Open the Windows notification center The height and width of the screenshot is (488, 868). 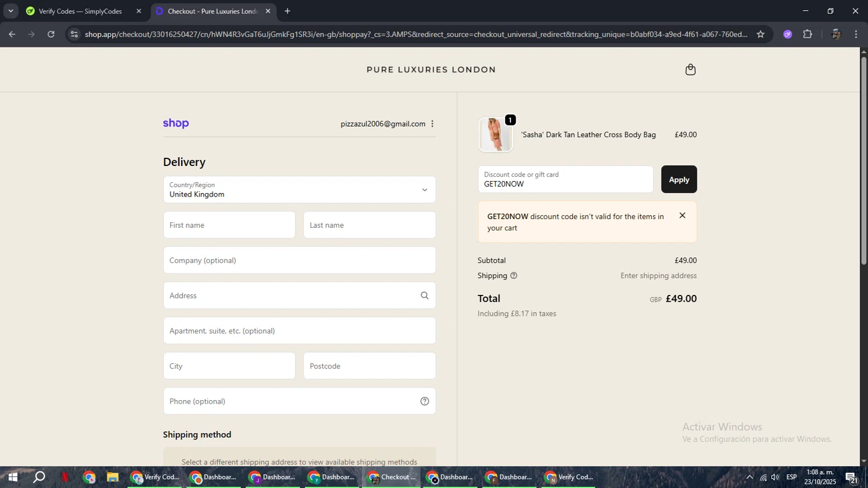tap(852, 477)
